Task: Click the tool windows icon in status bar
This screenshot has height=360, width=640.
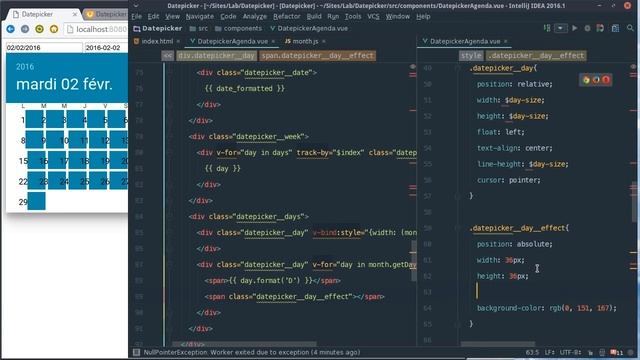Action: (x=136, y=352)
